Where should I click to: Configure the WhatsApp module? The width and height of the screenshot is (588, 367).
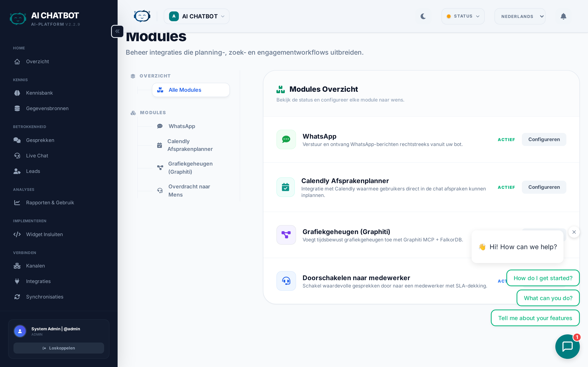click(x=544, y=139)
